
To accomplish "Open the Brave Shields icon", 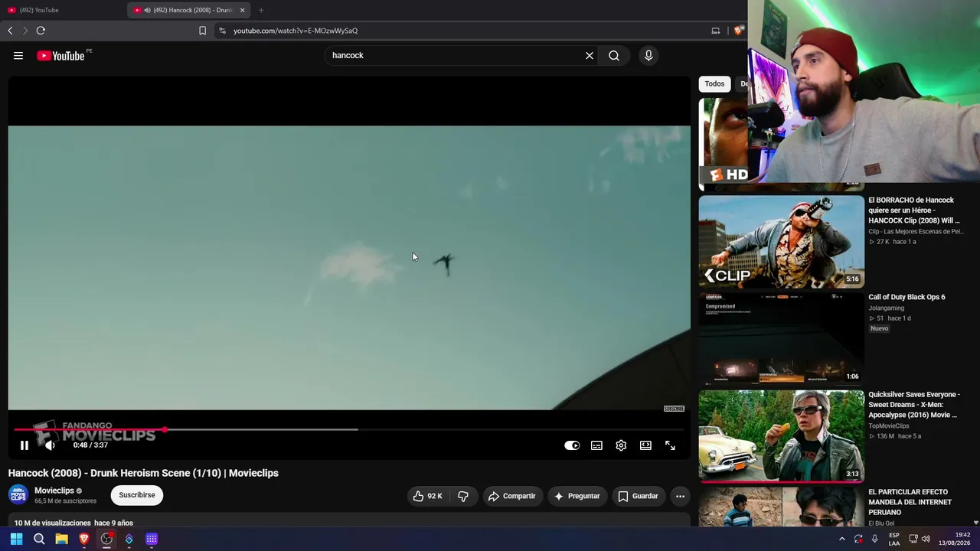I will click(739, 31).
